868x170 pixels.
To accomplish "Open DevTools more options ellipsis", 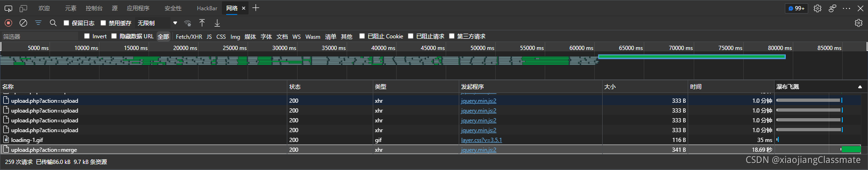I will (x=847, y=8).
